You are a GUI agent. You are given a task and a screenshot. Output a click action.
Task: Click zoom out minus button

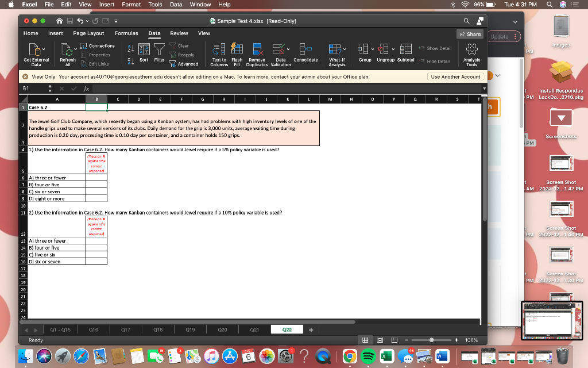coord(407,340)
